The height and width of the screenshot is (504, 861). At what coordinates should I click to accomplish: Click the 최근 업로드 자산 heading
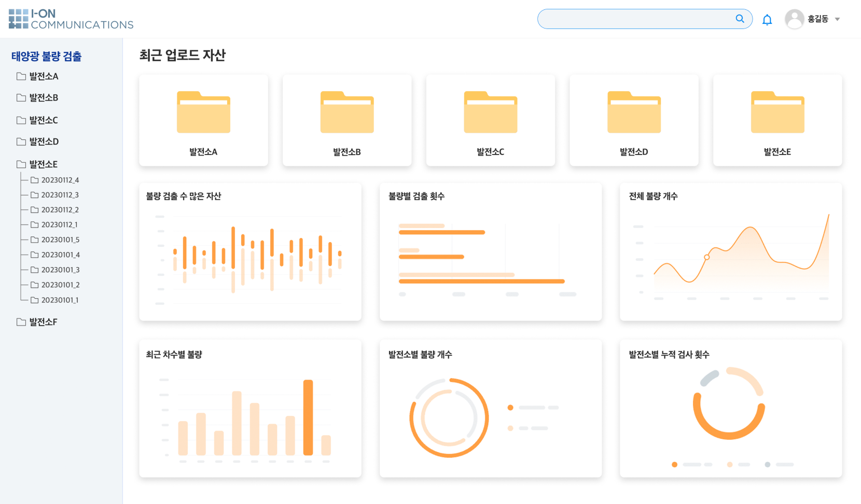[x=182, y=55]
